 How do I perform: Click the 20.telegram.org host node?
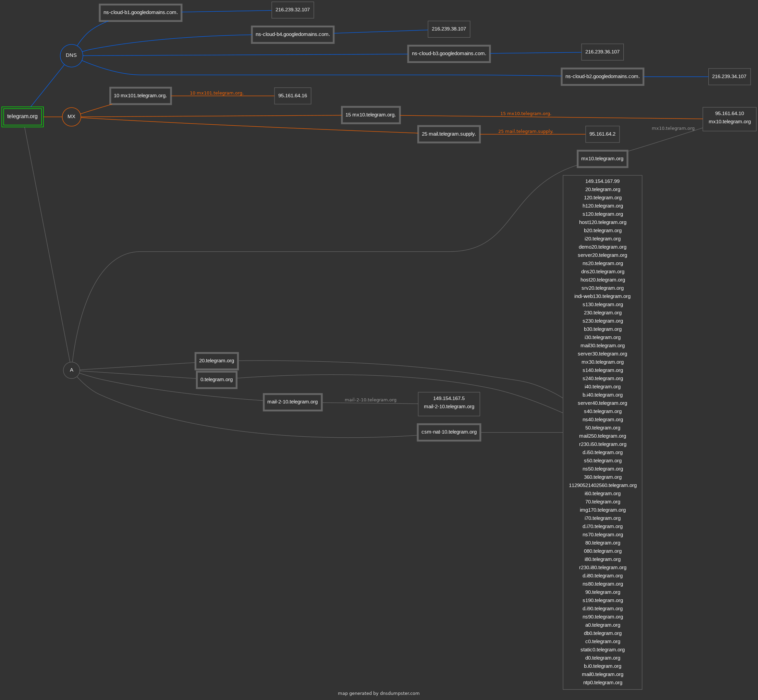click(x=217, y=361)
